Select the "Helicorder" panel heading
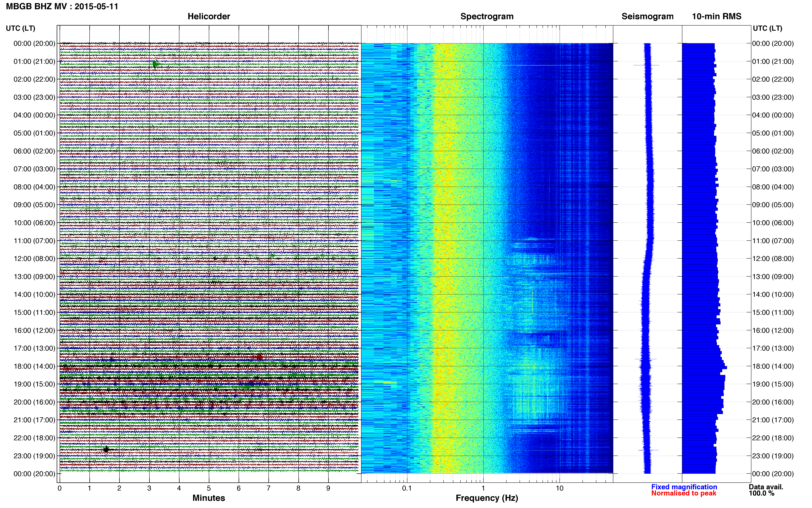812x508 pixels. pyautogui.click(x=209, y=16)
